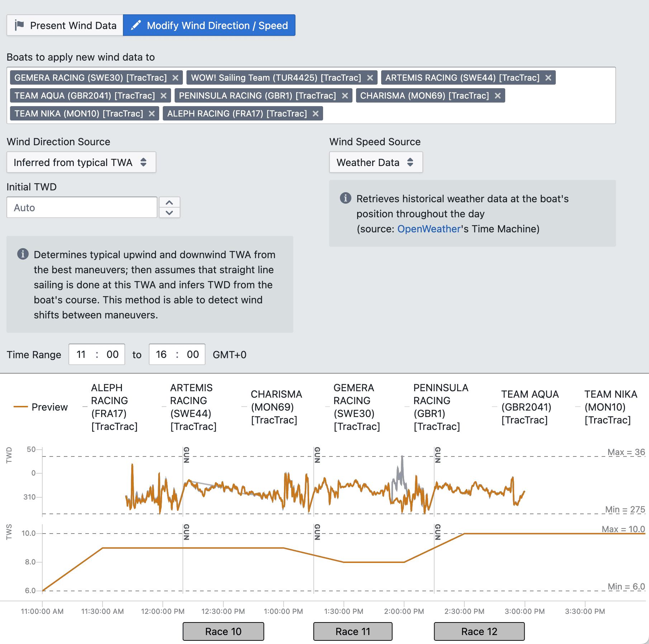Viewport: 649px width, 644px height.
Task: Open the OpenWeather link
Action: 429,229
